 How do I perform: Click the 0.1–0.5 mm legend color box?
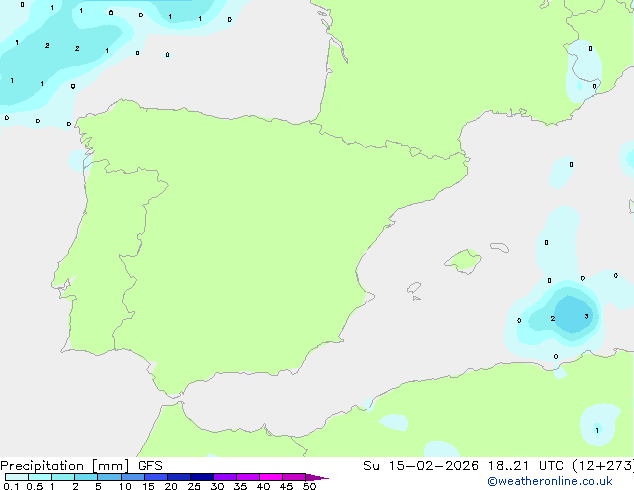(17, 477)
